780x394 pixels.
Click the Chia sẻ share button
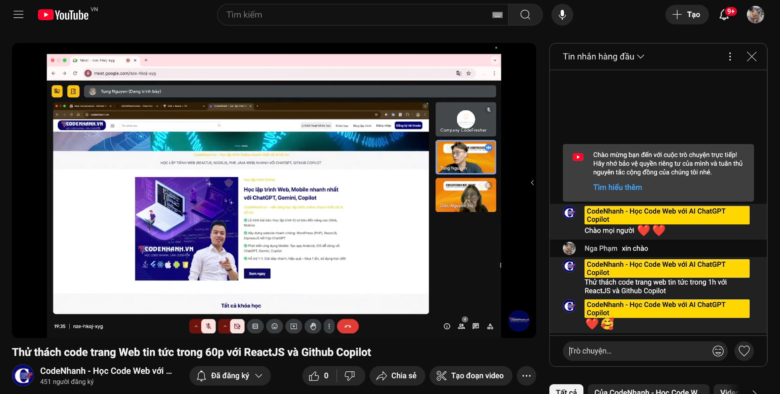397,376
